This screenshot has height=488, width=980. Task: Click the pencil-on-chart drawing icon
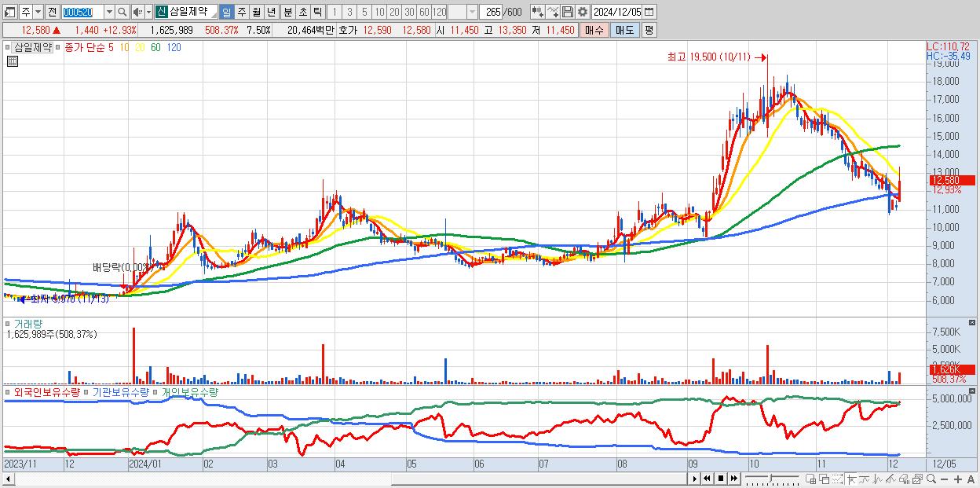tap(890, 479)
